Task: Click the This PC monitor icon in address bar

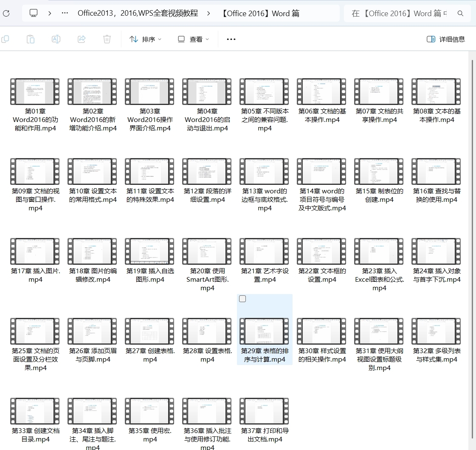Action: pyautogui.click(x=34, y=13)
